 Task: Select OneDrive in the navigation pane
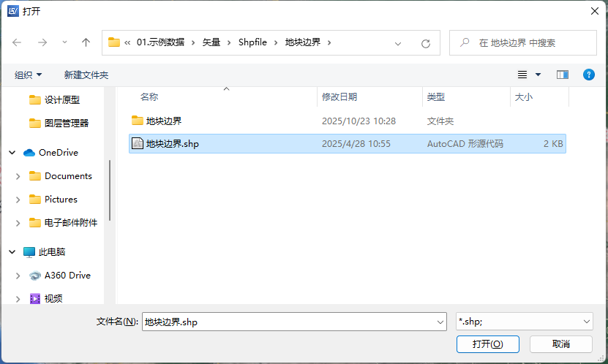pos(50,153)
